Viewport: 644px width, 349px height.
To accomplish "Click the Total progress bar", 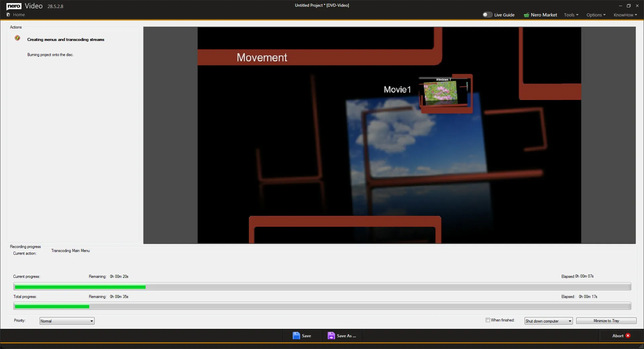I will pyautogui.click(x=322, y=306).
